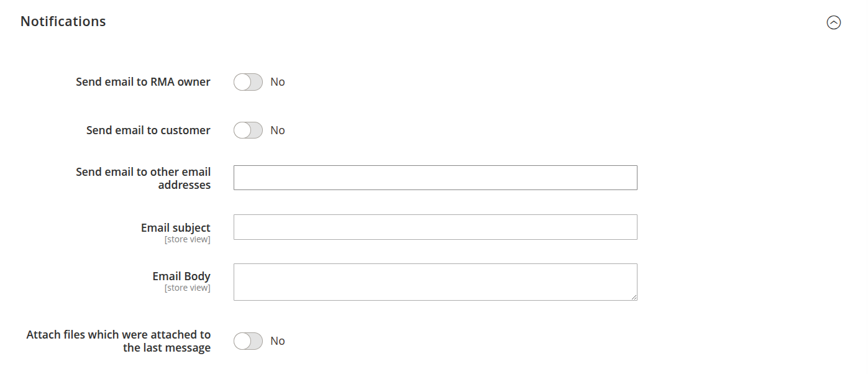Click the 'Attach files which were attached' label
The height and width of the screenshot is (374, 868).
tap(118, 341)
